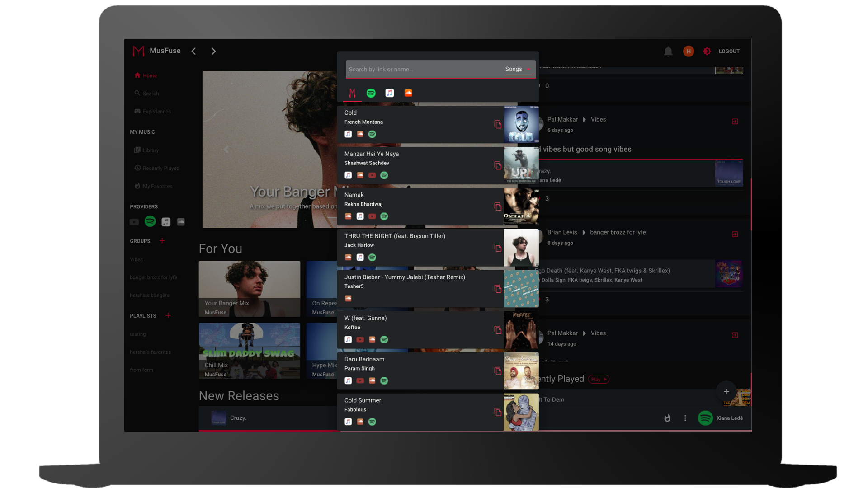Image resolution: width=868 pixels, height=488 pixels.
Task: Click the LOGOUT button
Action: pos(729,52)
